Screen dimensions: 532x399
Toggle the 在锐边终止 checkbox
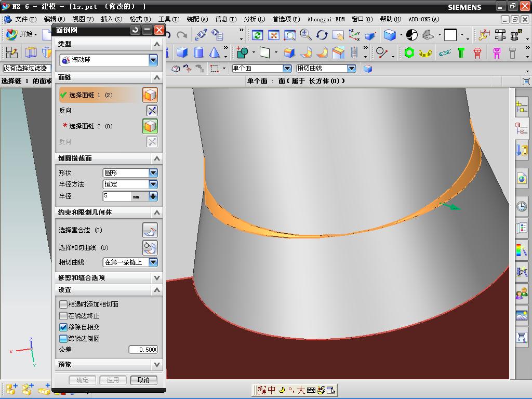(x=63, y=316)
